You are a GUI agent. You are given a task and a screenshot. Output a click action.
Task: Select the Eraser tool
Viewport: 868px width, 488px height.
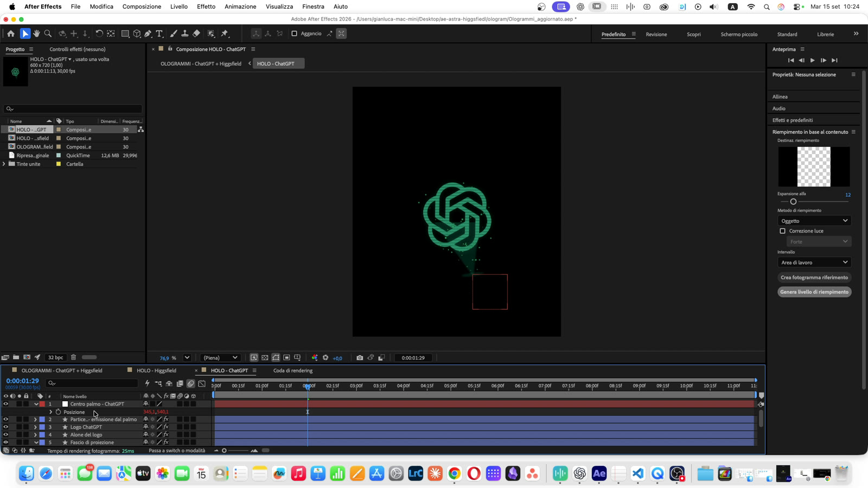point(196,34)
